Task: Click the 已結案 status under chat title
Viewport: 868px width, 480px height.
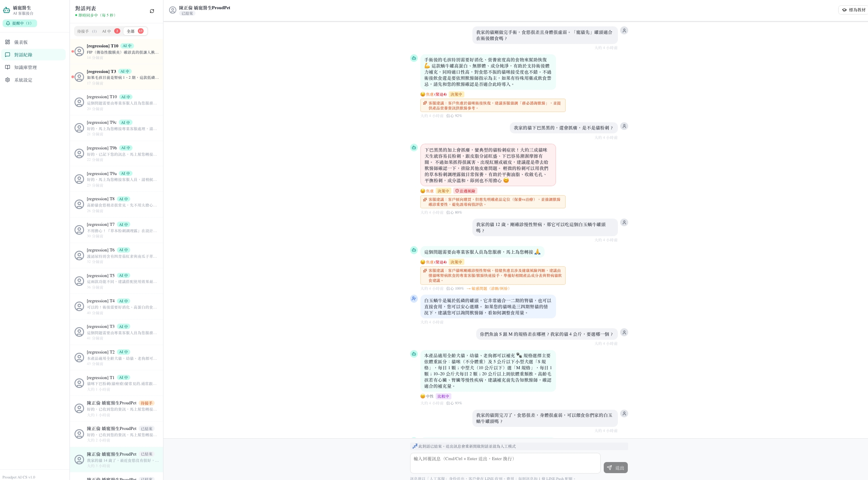Action: click(x=187, y=13)
